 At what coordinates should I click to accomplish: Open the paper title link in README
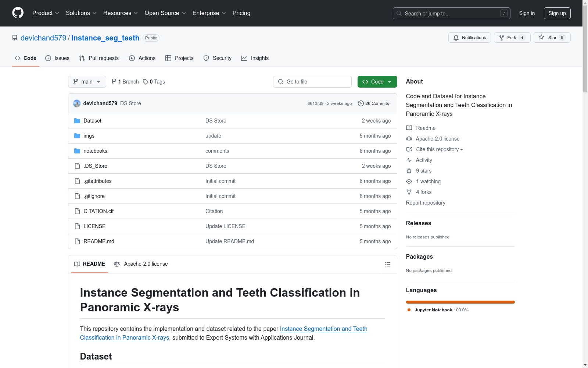pyautogui.click(x=224, y=333)
